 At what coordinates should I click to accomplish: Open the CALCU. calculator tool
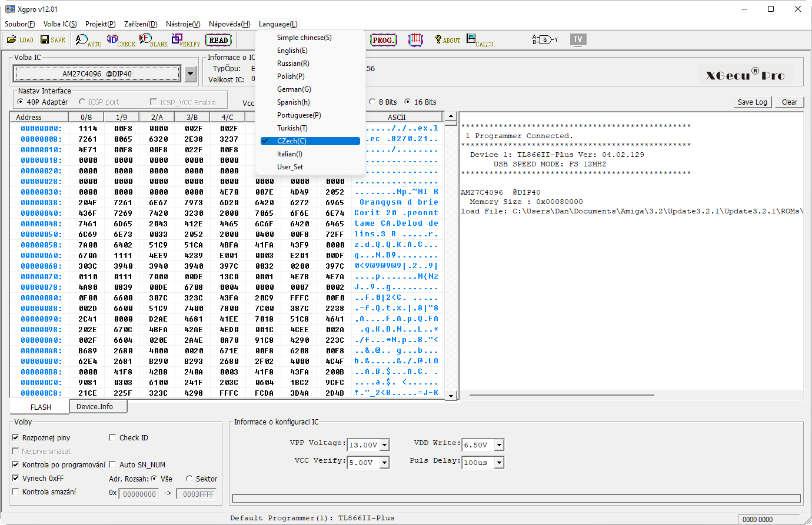[x=481, y=40]
